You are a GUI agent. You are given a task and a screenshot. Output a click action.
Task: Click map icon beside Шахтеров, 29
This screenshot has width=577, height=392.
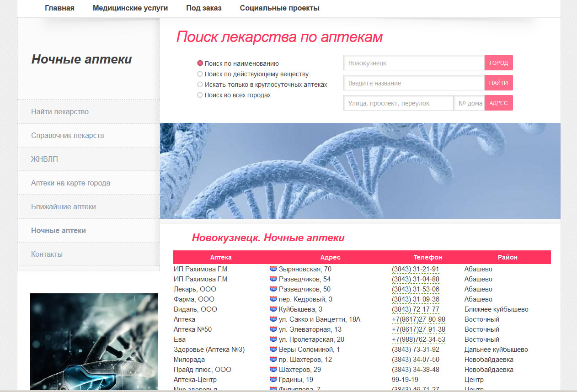click(273, 369)
